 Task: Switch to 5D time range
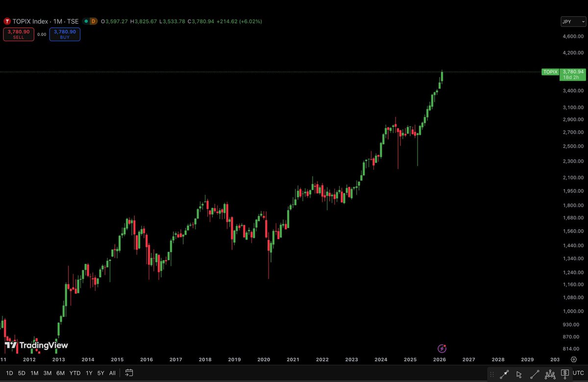tap(22, 373)
